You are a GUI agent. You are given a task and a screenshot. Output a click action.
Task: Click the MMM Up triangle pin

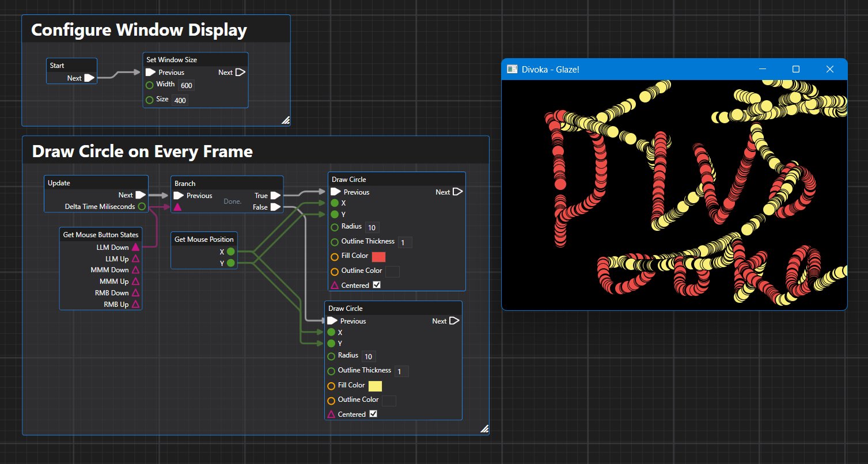[x=135, y=282]
